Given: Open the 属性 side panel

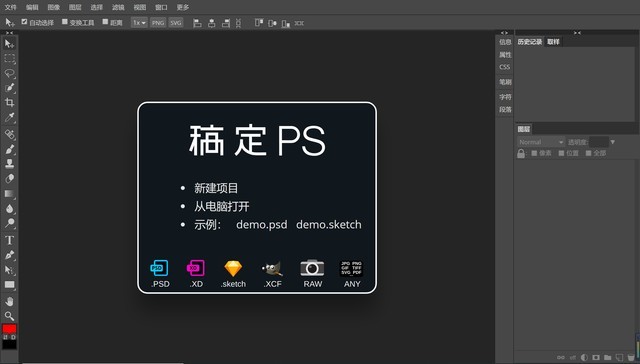Looking at the screenshot, I should pos(505,55).
